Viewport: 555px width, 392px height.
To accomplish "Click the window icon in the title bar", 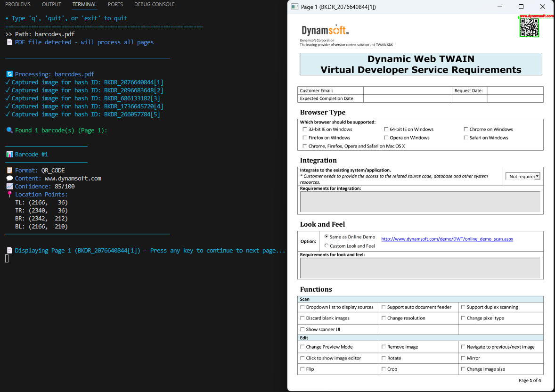I will [x=294, y=7].
